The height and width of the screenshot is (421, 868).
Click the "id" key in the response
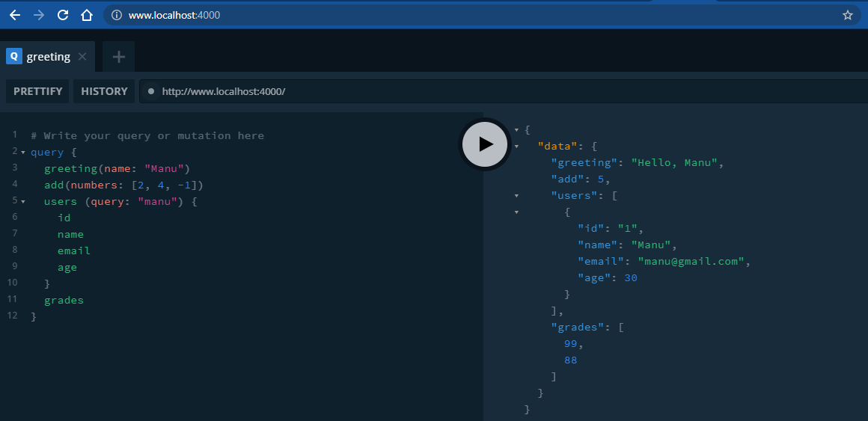(590, 229)
